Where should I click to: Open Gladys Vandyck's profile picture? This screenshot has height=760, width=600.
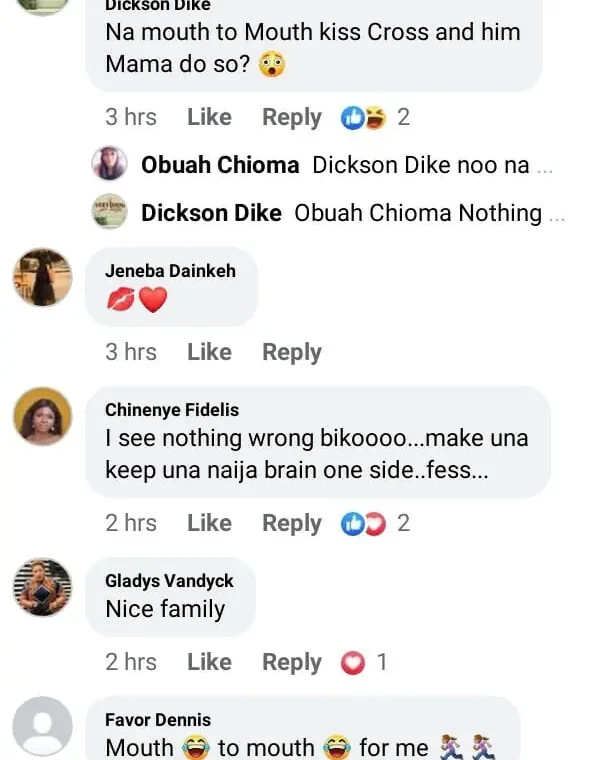tap(42, 587)
